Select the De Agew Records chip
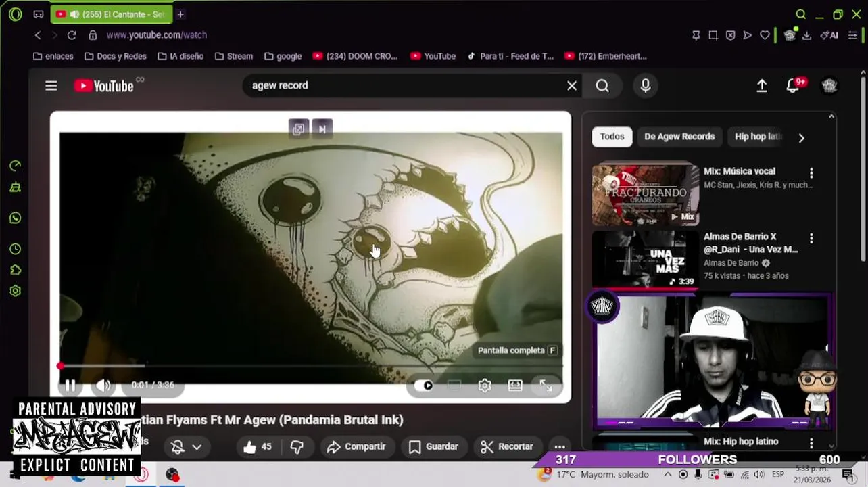 coord(679,137)
